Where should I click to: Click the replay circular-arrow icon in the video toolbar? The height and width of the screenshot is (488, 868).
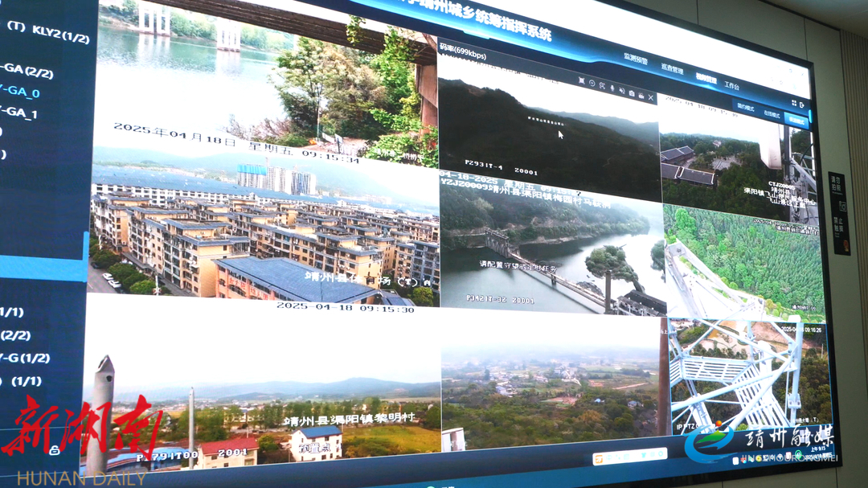pyautogui.click(x=592, y=84)
